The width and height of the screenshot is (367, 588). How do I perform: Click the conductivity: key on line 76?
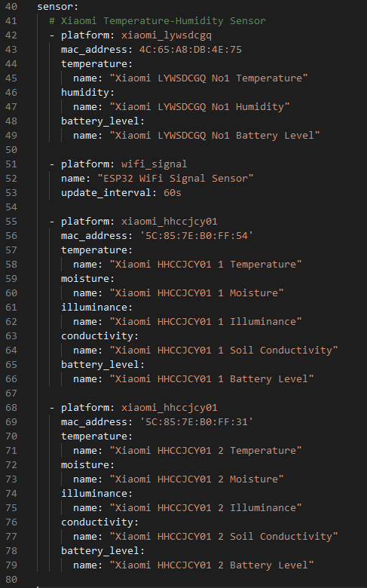click(x=100, y=522)
